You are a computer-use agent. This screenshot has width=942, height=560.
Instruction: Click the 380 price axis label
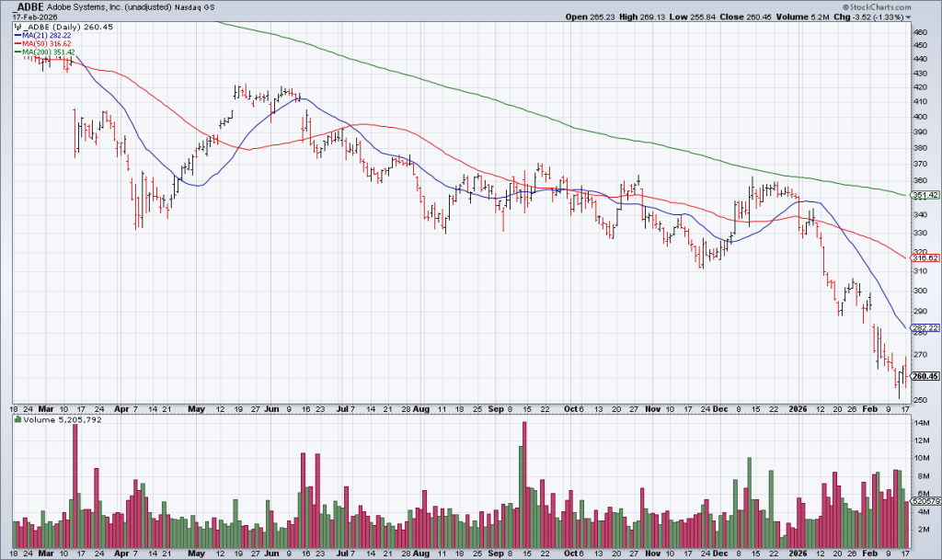(x=920, y=148)
